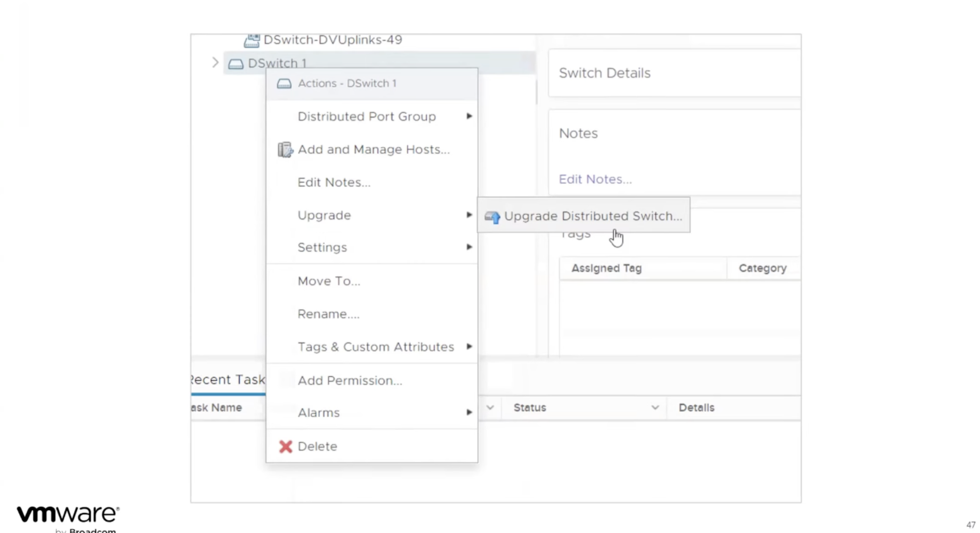Choose Upgrade Distributed Switch... option
The width and height of the screenshot is (980, 533).
[x=584, y=216]
